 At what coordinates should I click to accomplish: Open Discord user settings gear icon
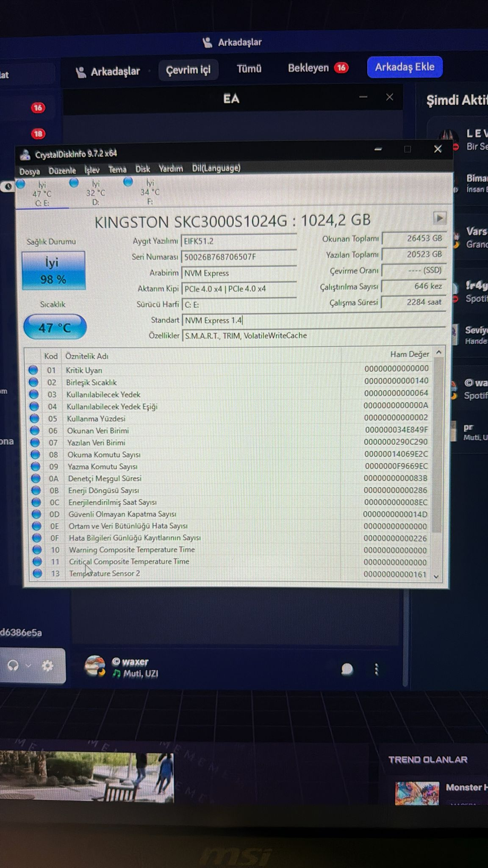click(x=47, y=666)
